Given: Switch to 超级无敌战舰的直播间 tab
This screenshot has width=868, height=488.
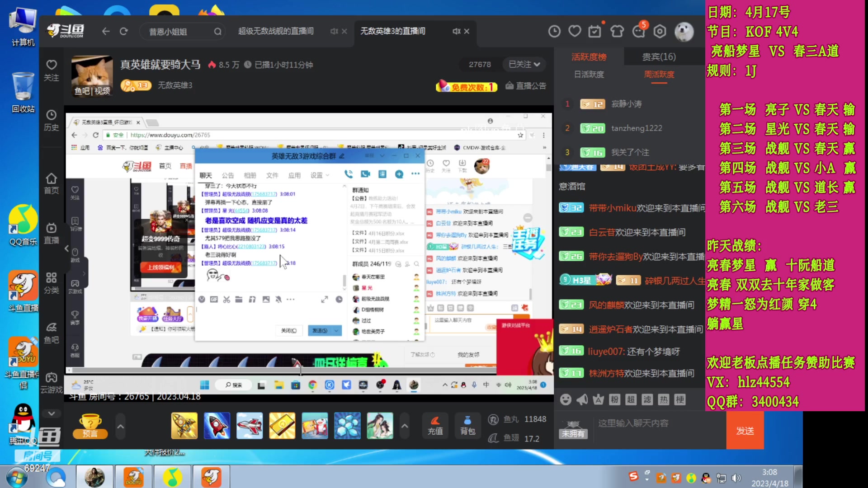Looking at the screenshot, I should (276, 31).
